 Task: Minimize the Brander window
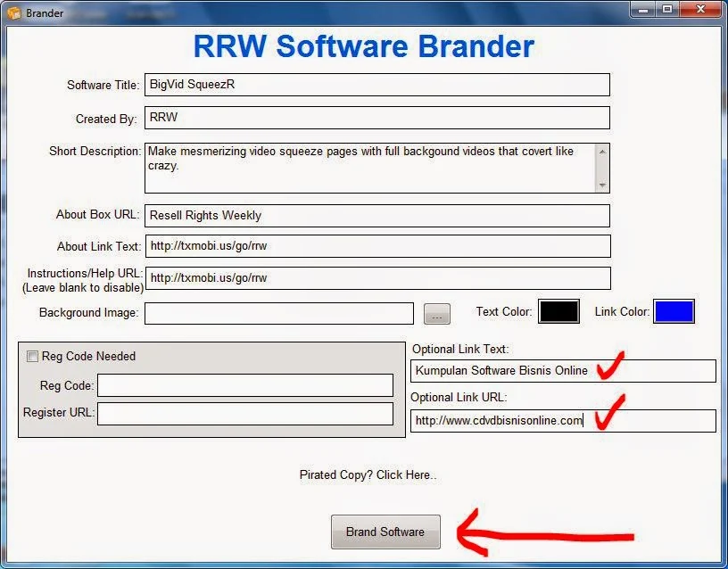pos(643,9)
